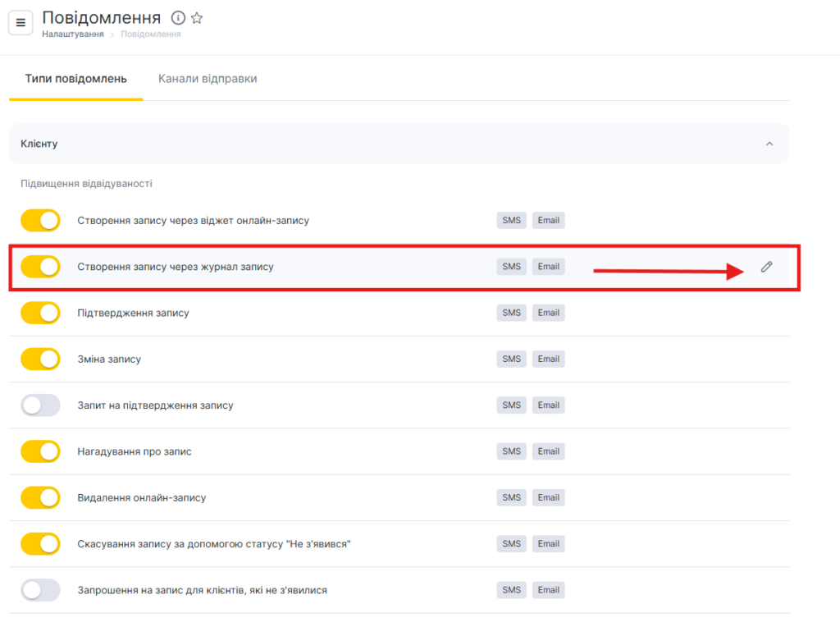Screen dimensions: 840x627
Task: Turn off Нагадування про запис switch
Action: coord(40,451)
